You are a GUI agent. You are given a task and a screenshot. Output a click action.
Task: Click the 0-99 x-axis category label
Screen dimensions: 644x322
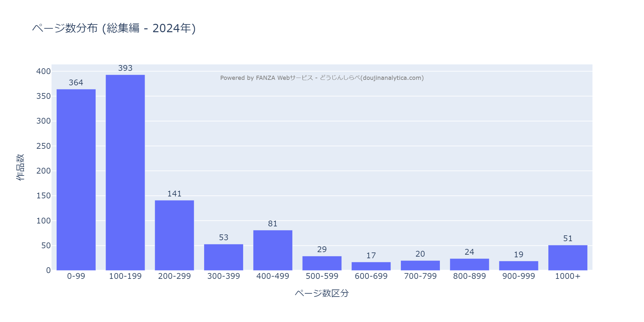76,276
